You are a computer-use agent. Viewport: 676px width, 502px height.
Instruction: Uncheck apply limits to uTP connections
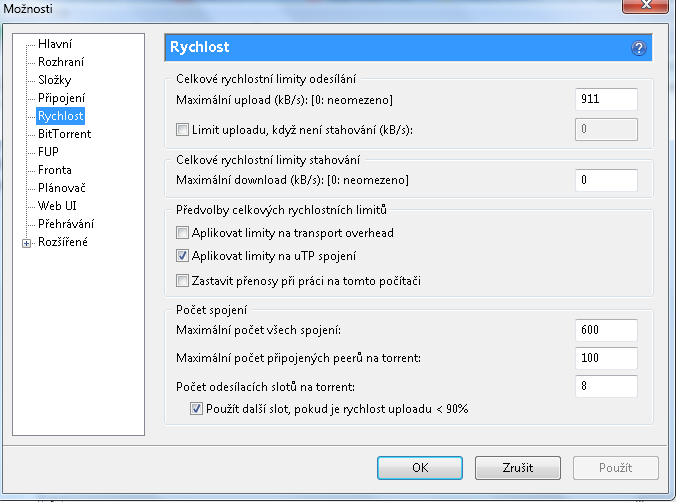(x=182, y=257)
